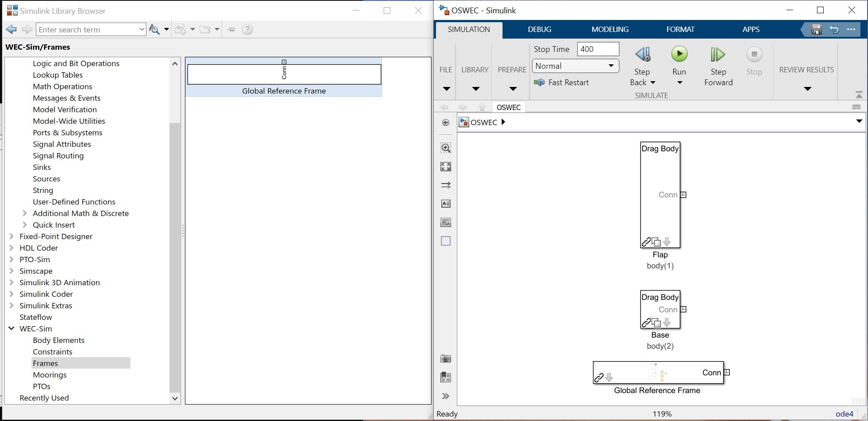
Task: Expand Quick Insert node
Action: [25, 225]
